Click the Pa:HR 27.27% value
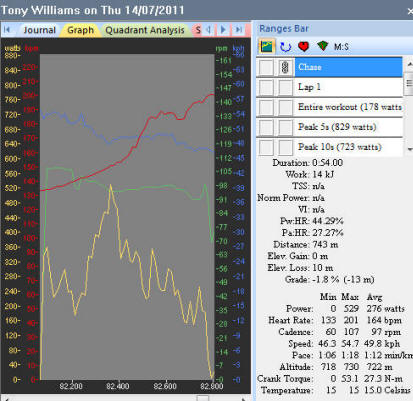This screenshot has height=401, width=413. pos(328,233)
